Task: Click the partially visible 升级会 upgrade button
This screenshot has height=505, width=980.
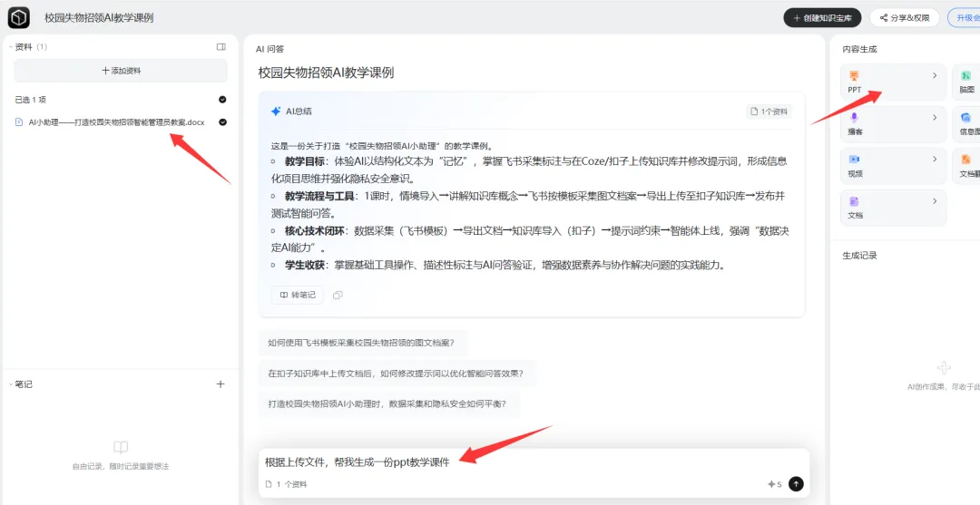Action: (x=965, y=18)
